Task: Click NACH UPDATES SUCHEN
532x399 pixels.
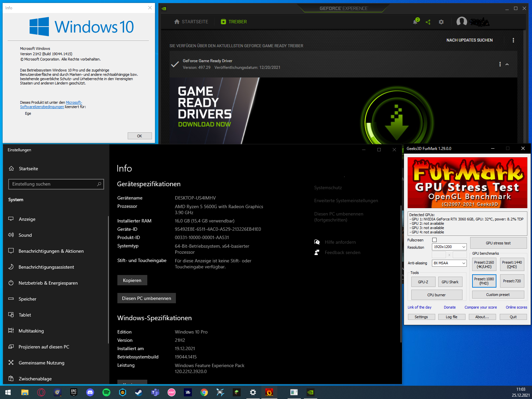Action: 469,40
